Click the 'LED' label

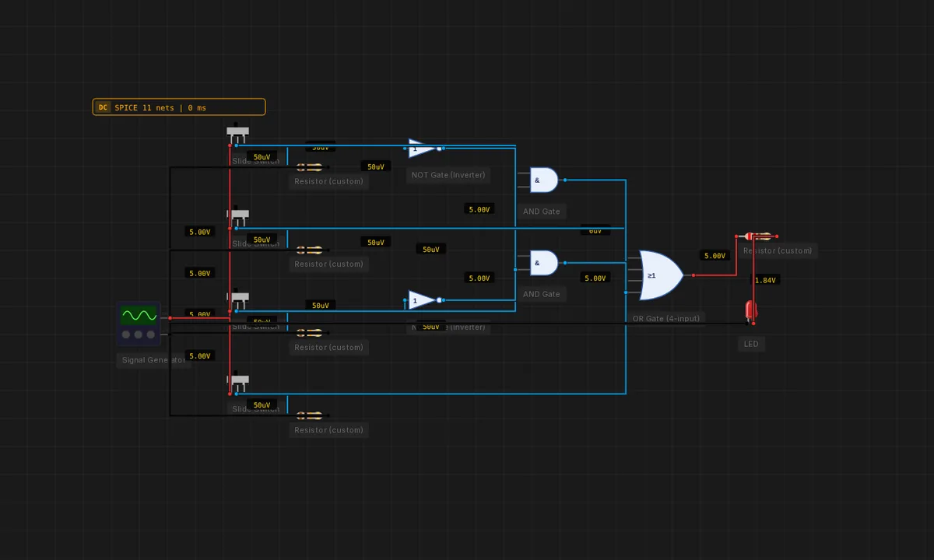click(x=750, y=344)
